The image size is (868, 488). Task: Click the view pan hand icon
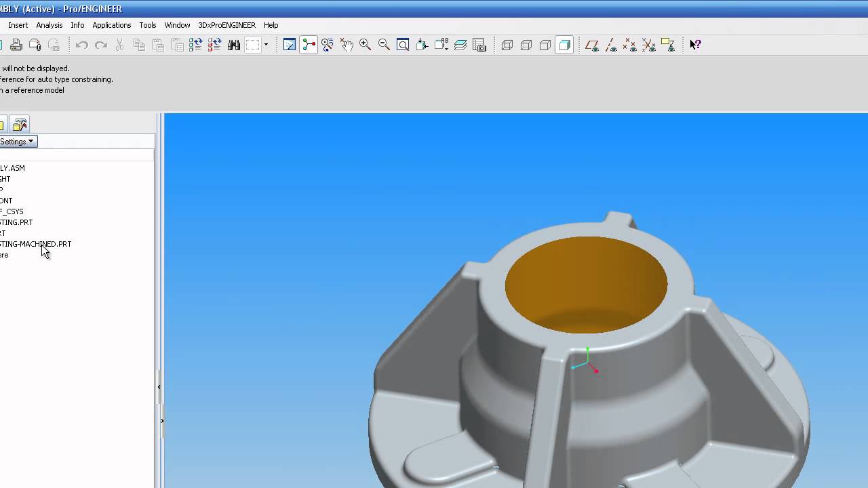point(347,45)
